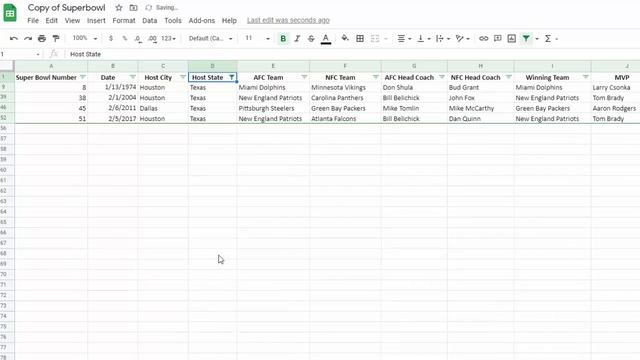Open the Edit menu
Viewport: 640px width, 360px height.
click(x=51, y=20)
